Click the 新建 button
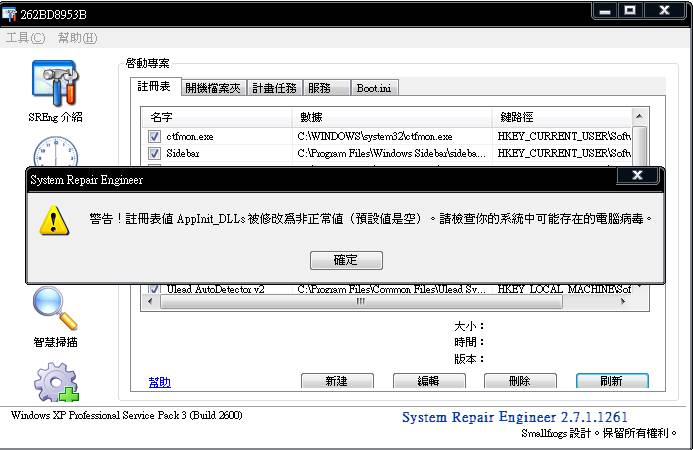This screenshot has width=693, height=450. pyautogui.click(x=337, y=381)
